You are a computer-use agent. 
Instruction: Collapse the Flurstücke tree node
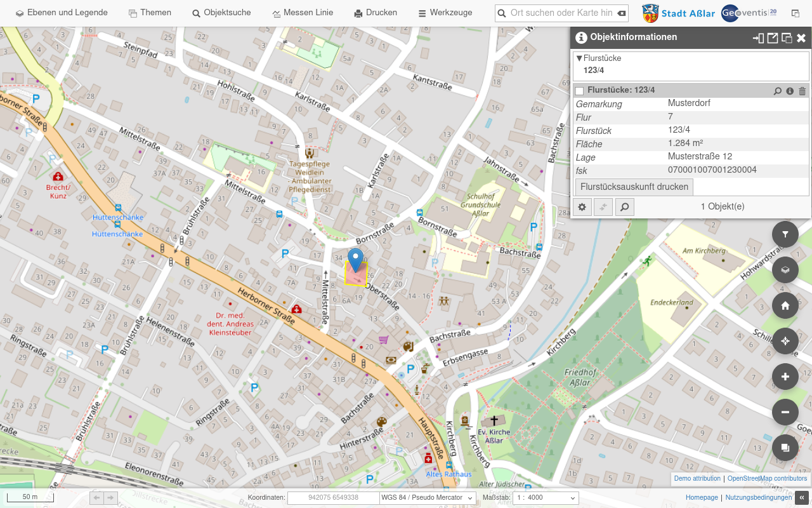point(579,58)
